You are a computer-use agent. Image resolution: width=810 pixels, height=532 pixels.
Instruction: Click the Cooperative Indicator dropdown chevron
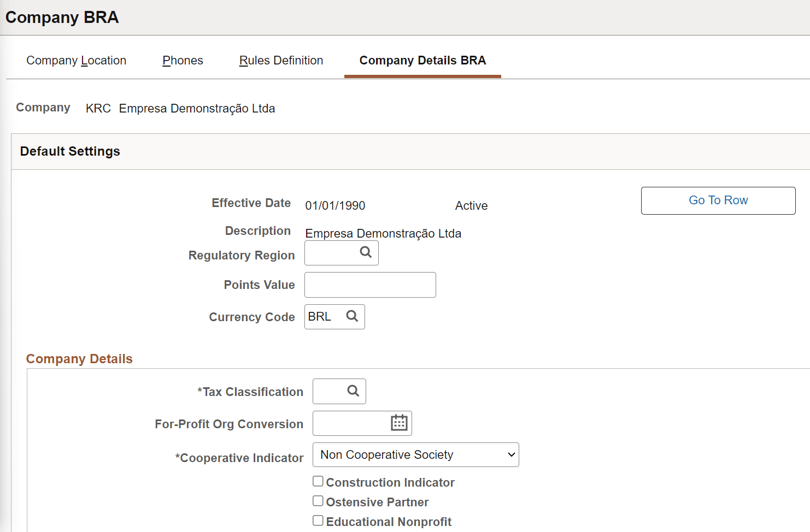pyautogui.click(x=510, y=454)
